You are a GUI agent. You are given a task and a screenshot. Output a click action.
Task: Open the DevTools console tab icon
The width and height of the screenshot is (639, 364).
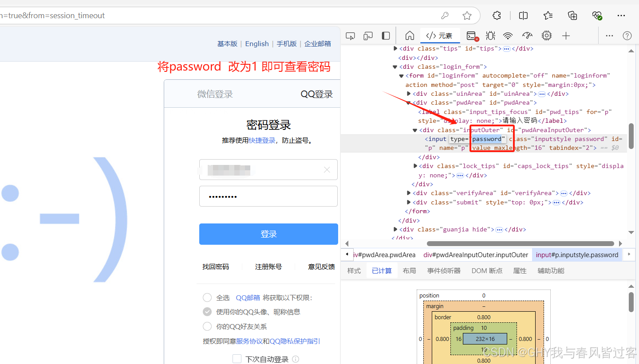[472, 36]
